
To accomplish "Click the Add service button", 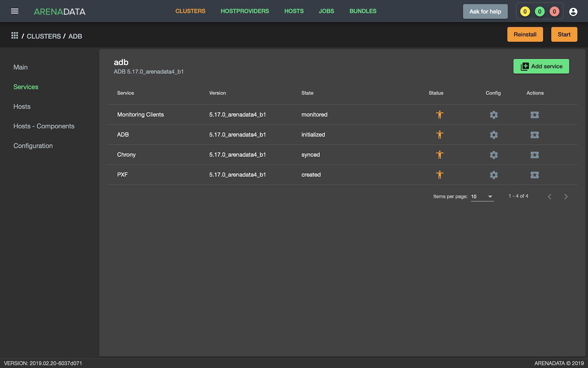I will click(541, 66).
